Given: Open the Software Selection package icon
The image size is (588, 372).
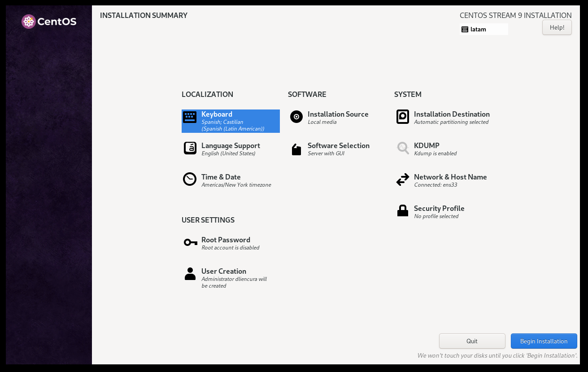Looking at the screenshot, I should [x=296, y=149].
